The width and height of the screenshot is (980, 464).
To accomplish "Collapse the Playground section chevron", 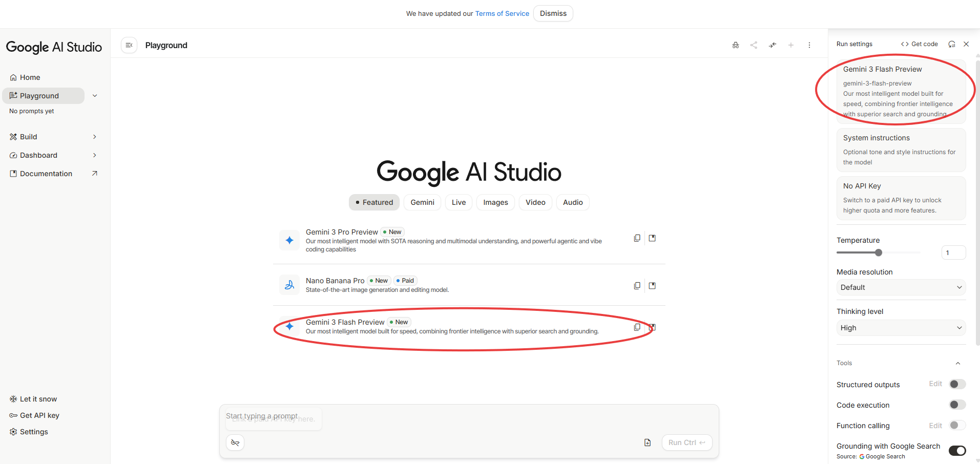I will tap(95, 96).
